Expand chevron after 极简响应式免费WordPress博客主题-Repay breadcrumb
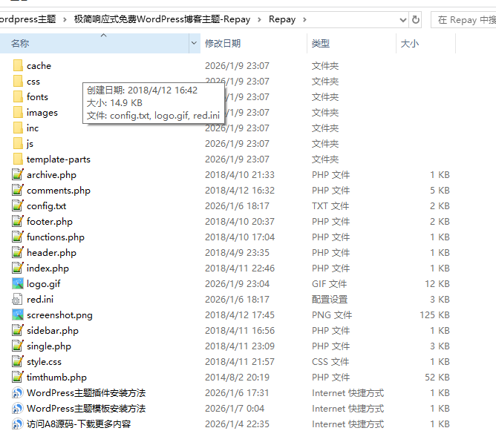The height and width of the screenshot is (448, 496). coord(259,19)
